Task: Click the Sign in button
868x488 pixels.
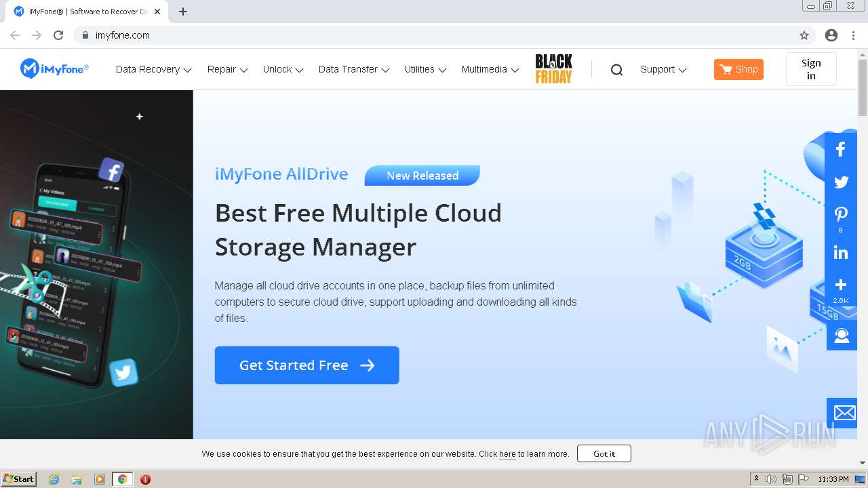Action: click(811, 69)
